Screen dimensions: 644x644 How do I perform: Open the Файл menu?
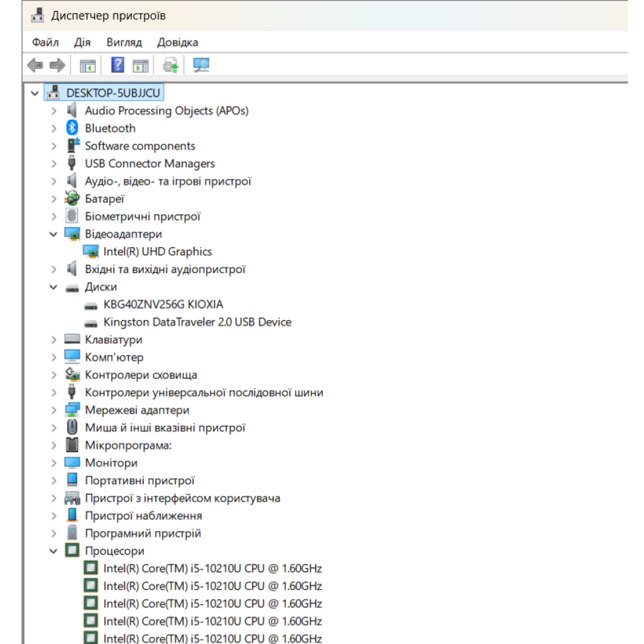(x=45, y=43)
